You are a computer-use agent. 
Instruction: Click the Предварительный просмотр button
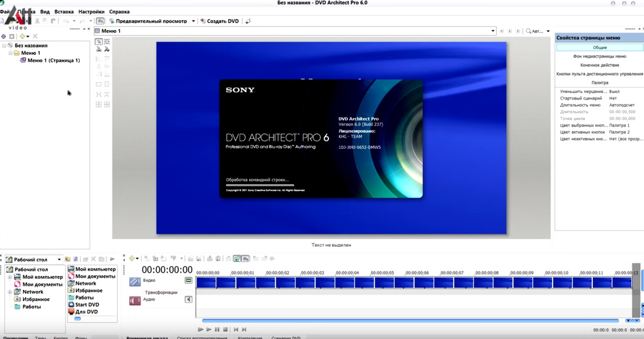(151, 21)
